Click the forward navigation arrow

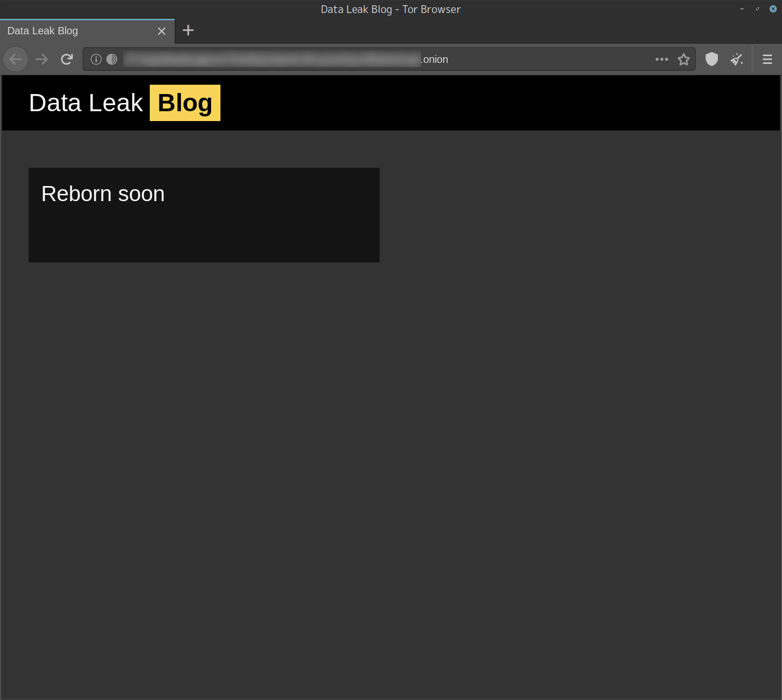coord(42,59)
